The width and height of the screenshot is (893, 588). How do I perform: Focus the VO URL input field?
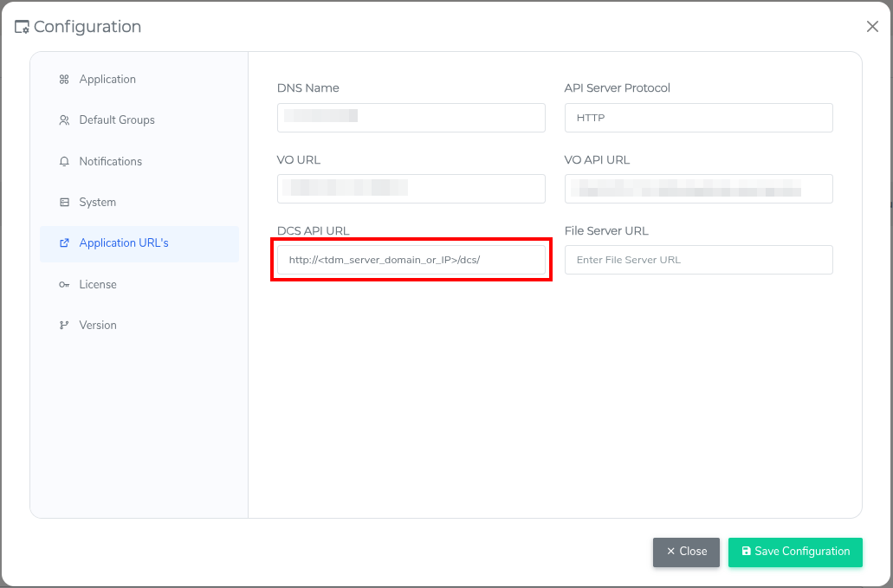pos(411,189)
